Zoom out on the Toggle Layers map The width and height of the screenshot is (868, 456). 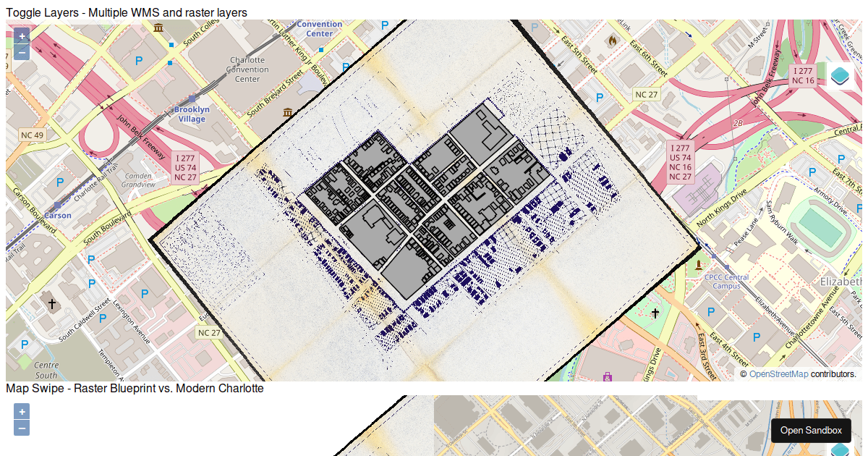click(x=22, y=52)
